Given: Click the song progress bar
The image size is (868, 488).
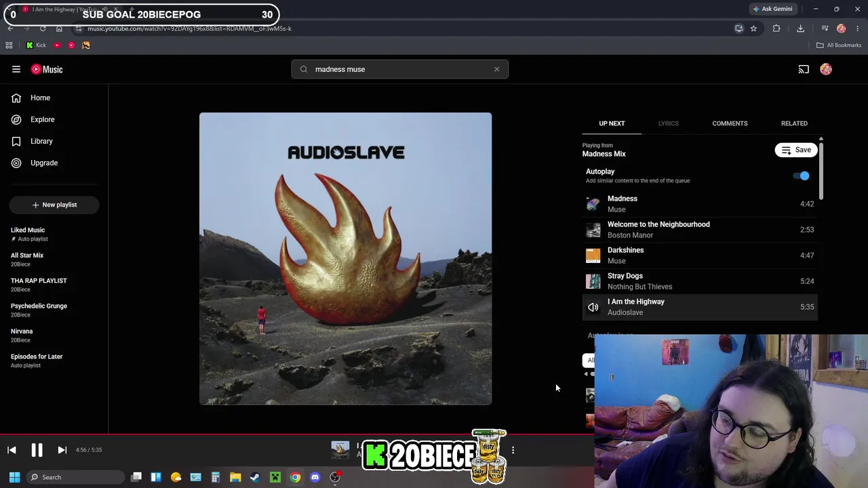Looking at the screenshot, I should 297,434.
